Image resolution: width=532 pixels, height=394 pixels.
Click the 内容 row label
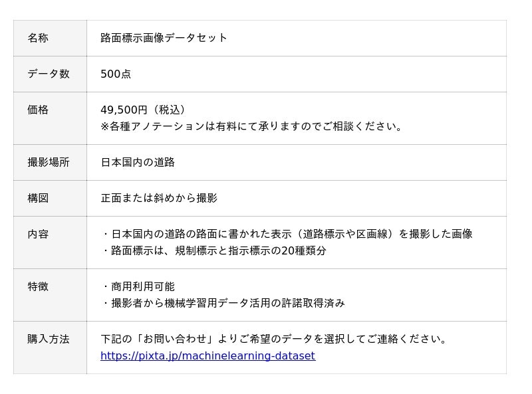[38, 235]
